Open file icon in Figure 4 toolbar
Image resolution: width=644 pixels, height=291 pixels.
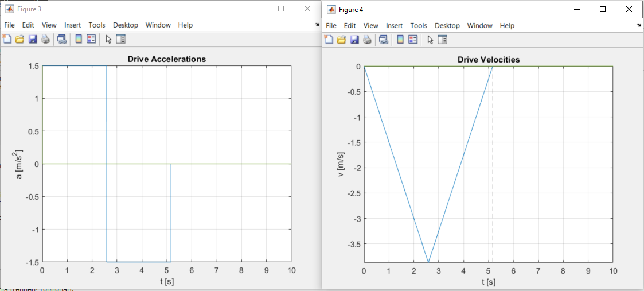[342, 40]
